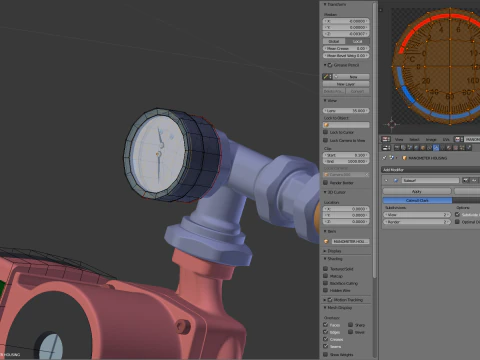Toggle Subsurf modifier render camera icon

[x=466, y=180]
